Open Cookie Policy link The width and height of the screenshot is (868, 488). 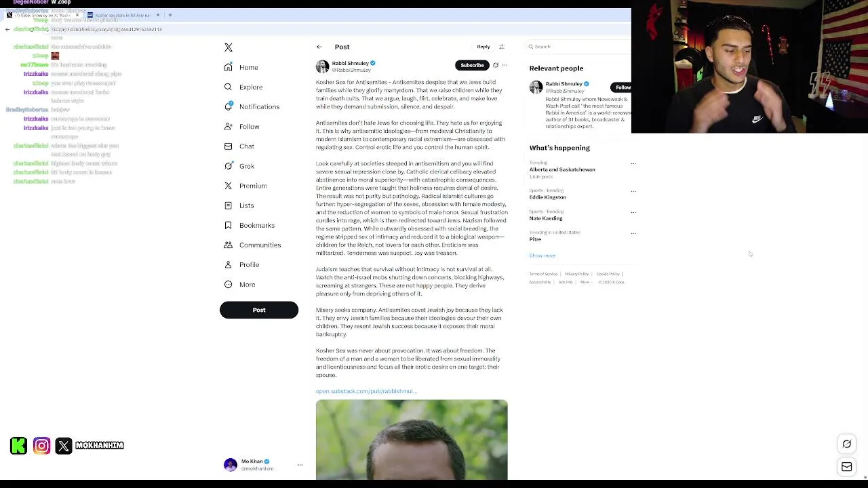(608, 274)
